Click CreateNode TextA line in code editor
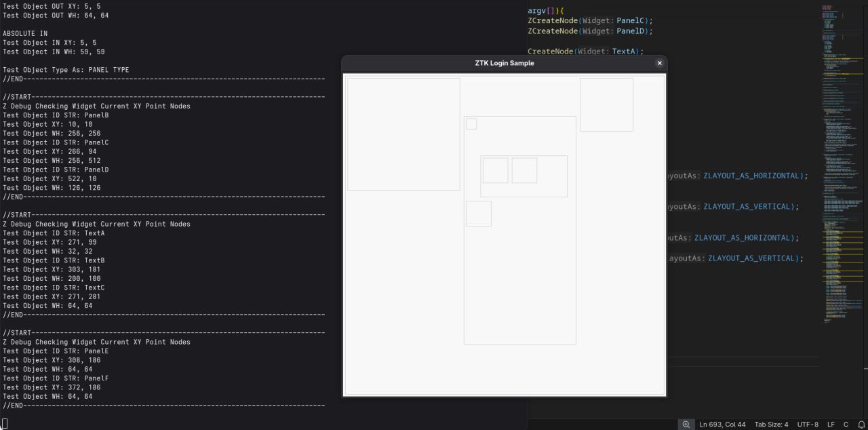Image resolution: width=868 pixels, height=430 pixels. (586, 51)
